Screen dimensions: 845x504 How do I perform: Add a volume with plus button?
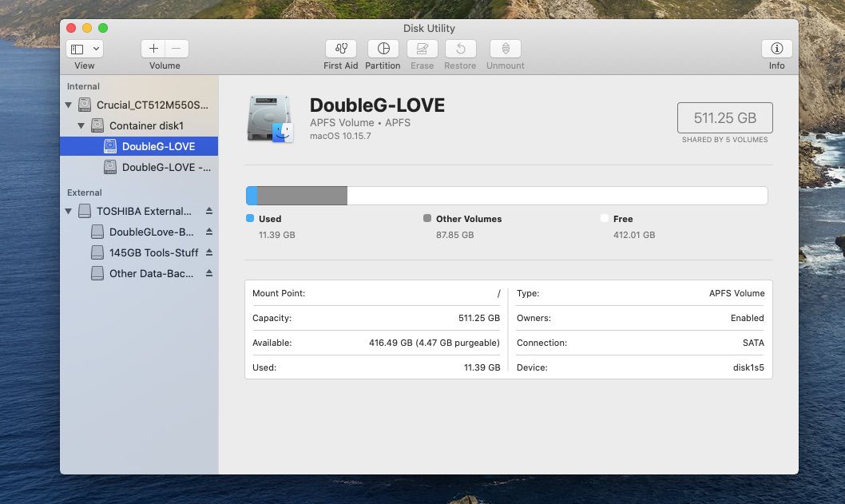153,49
